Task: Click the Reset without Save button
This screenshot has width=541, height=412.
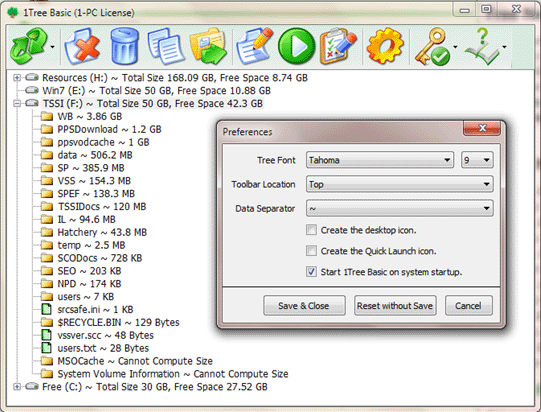Action: point(395,306)
